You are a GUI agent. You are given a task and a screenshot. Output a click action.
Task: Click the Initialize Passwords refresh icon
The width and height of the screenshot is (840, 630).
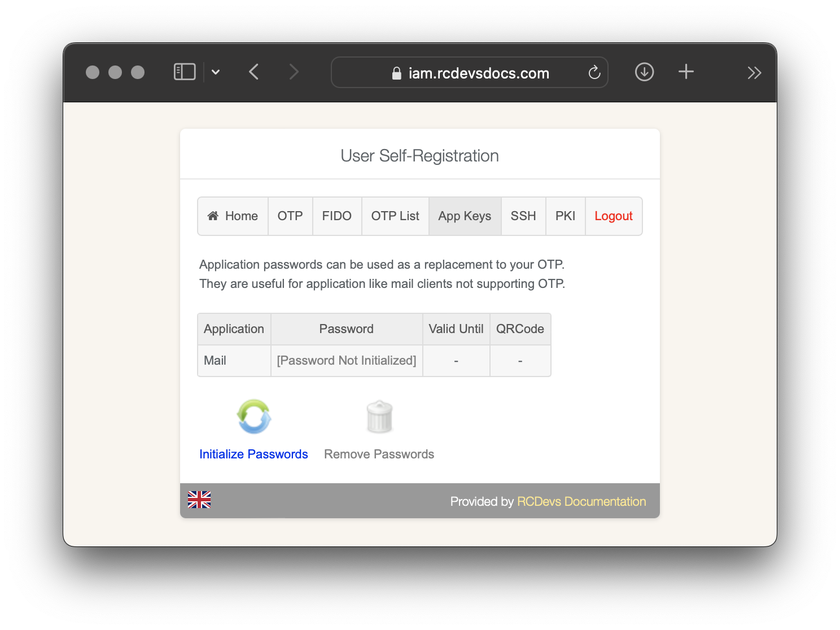click(x=254, y=417)
